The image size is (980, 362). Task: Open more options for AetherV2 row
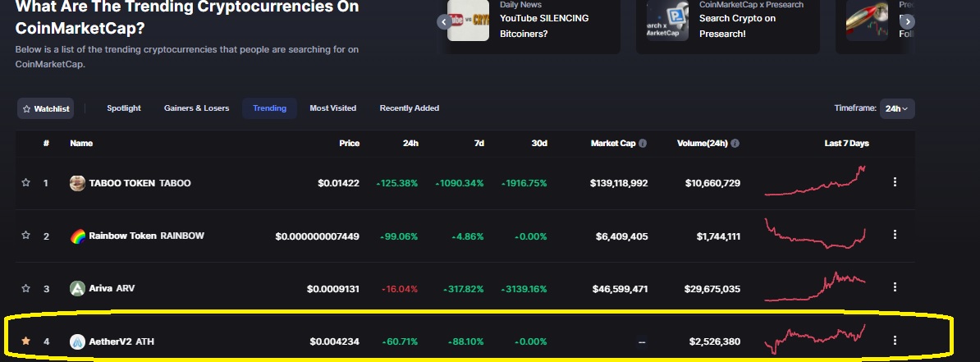(x=895, y=340)
